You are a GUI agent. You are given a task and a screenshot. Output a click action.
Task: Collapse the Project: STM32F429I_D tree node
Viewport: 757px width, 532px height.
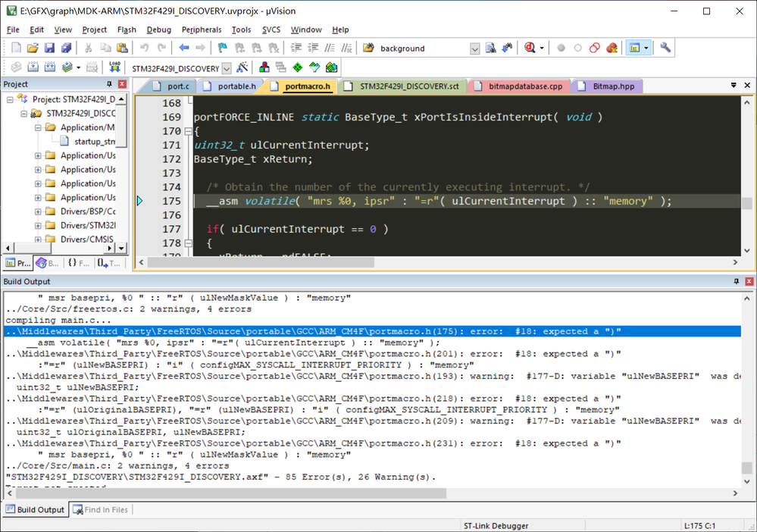[10, 99]
